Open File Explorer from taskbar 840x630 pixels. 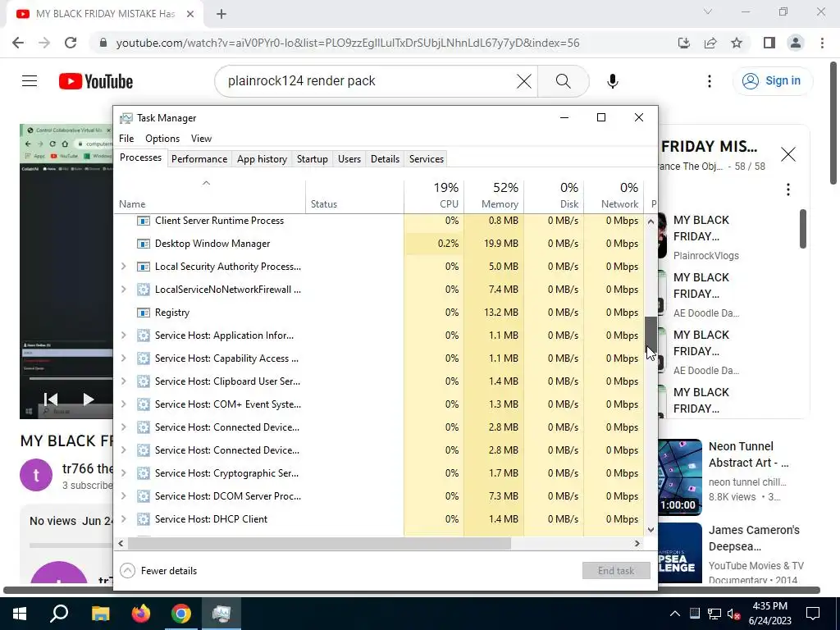pos(100,614)
